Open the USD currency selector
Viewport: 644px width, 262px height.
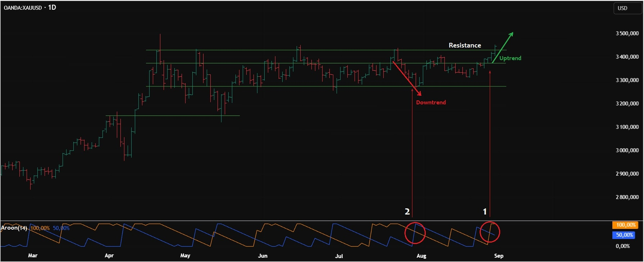click(x=622, y=8)
